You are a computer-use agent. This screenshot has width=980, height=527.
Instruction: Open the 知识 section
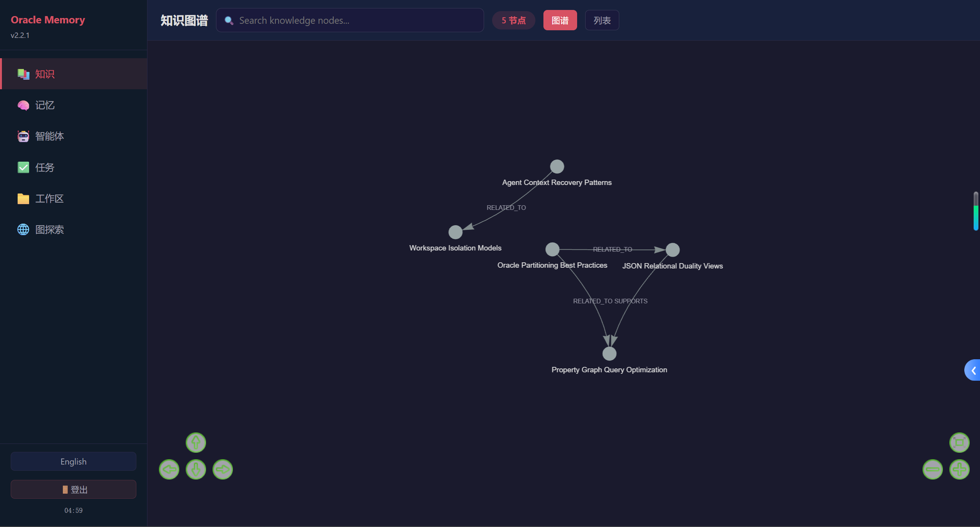pos(74,74)
